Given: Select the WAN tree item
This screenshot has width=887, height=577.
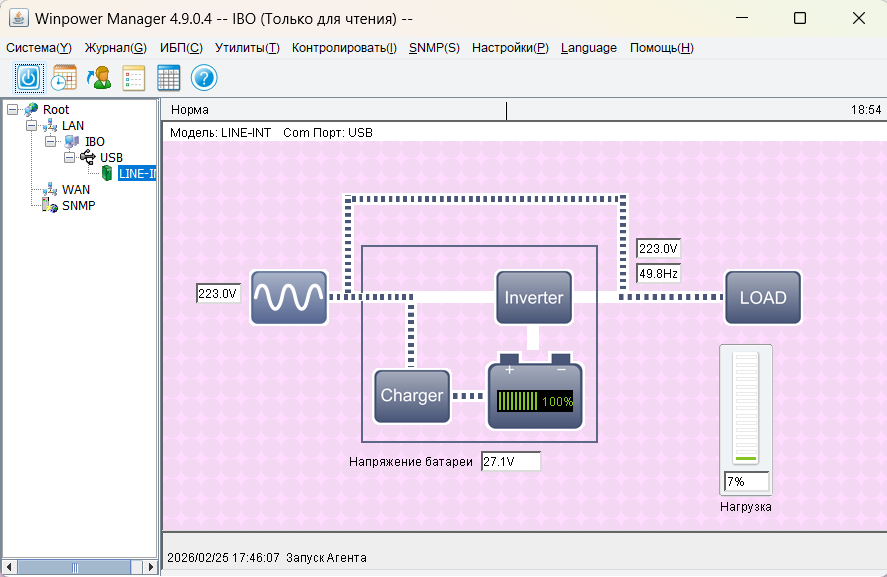Looking at the screenshot, I should click(x=76, y=190).
